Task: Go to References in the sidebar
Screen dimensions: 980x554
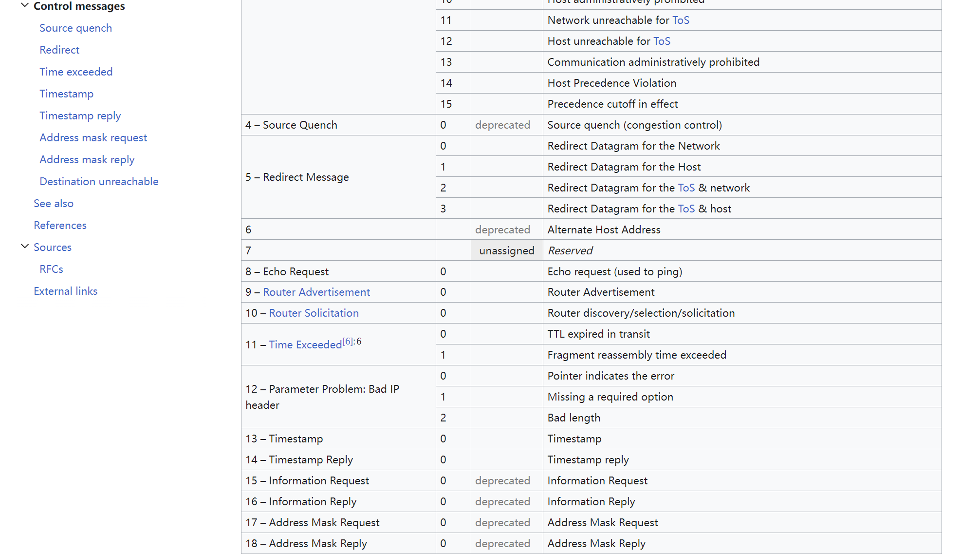Action: [60, 225]
